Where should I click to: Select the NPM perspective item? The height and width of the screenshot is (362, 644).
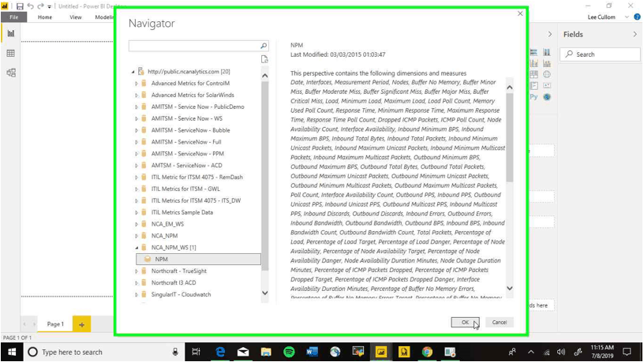pos(198,259)
